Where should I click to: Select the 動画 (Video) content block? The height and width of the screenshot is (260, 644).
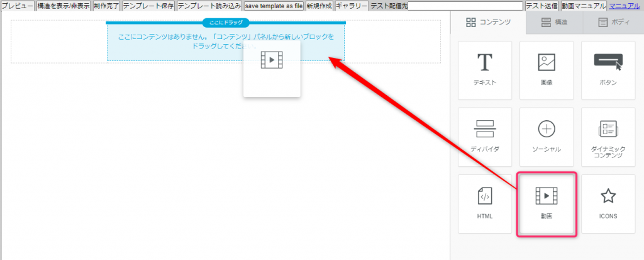coord(547,203)
